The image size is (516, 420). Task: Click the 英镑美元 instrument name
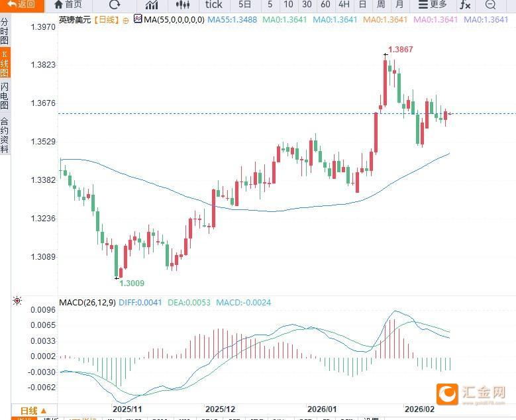pos(75,20)
